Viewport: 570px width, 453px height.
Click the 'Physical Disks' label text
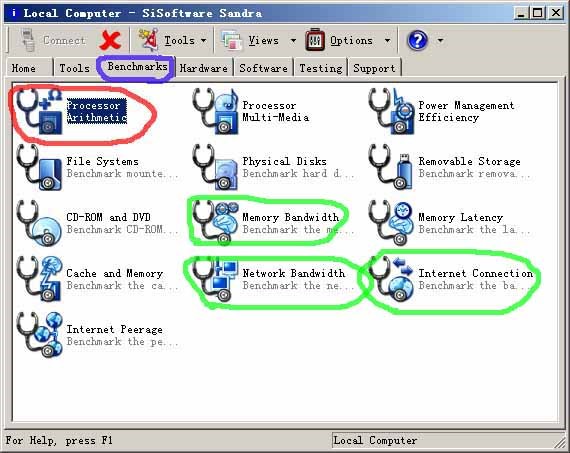tap(284, 161)
